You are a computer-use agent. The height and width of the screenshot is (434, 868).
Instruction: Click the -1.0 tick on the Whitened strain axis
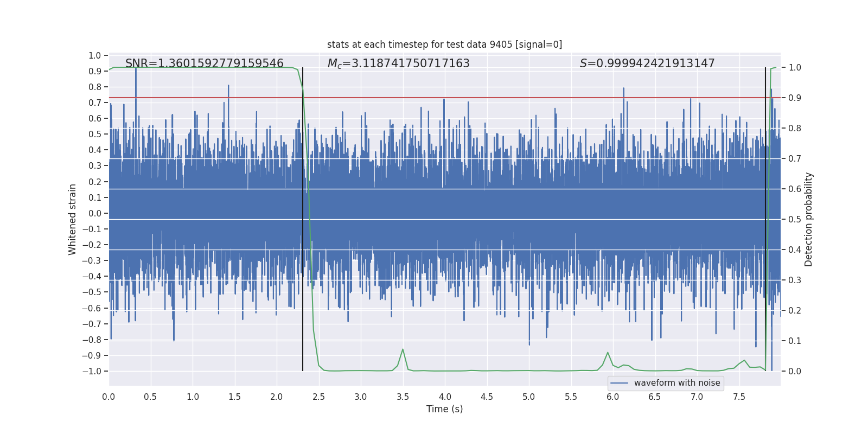point(92,371)
